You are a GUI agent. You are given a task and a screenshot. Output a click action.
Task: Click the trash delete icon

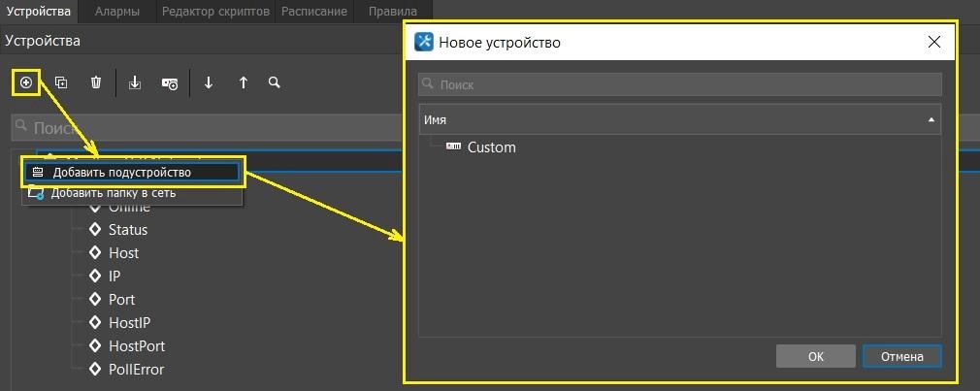coord(96,82)
